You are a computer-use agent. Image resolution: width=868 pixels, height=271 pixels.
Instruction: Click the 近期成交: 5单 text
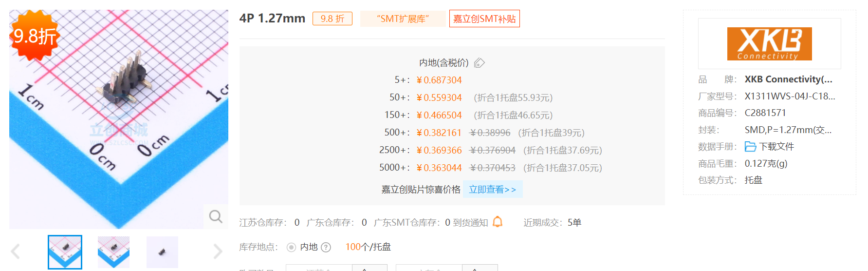[x=553, y=223]
